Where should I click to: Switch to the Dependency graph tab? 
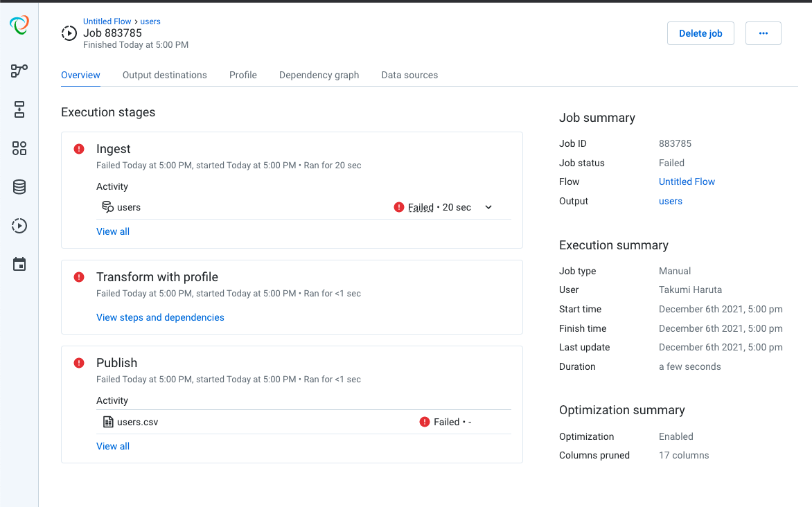click(319, 75)
